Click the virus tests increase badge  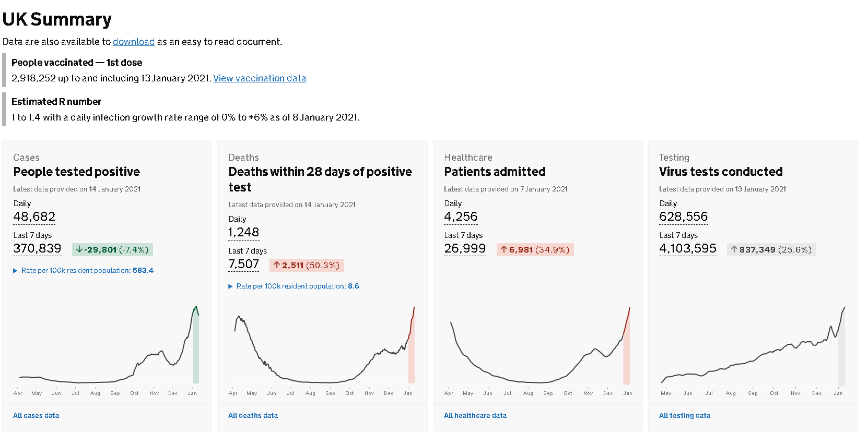coord(771,249)
